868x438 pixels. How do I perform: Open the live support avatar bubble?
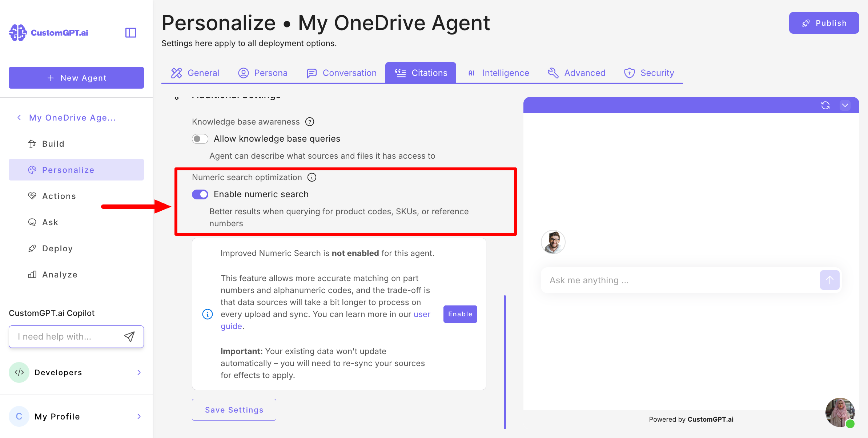tap(840, 412)
